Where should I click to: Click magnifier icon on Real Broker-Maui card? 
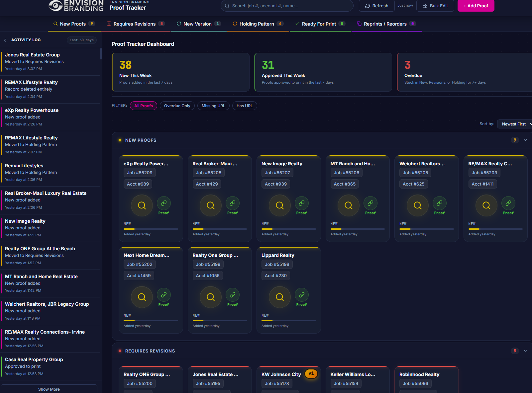tap(211, 205)
